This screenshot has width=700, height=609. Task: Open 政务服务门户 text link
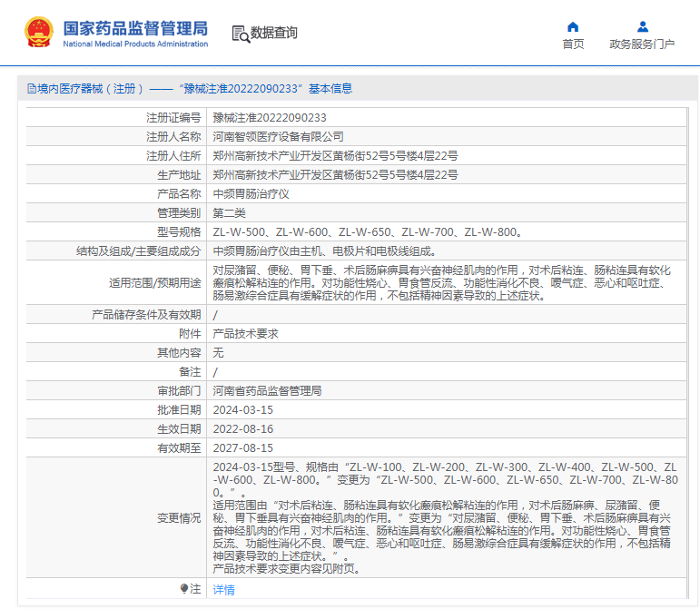(x=642, y=44)
